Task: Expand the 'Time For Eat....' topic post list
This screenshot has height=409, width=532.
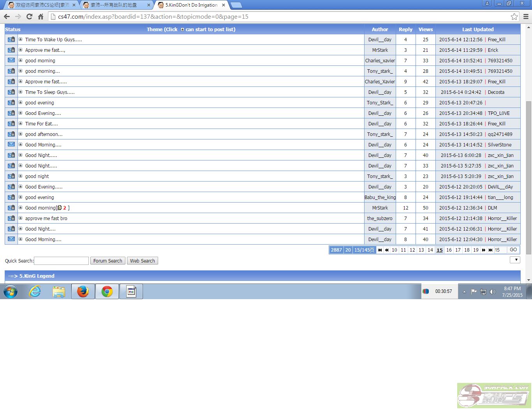Action: coord(21,123)
